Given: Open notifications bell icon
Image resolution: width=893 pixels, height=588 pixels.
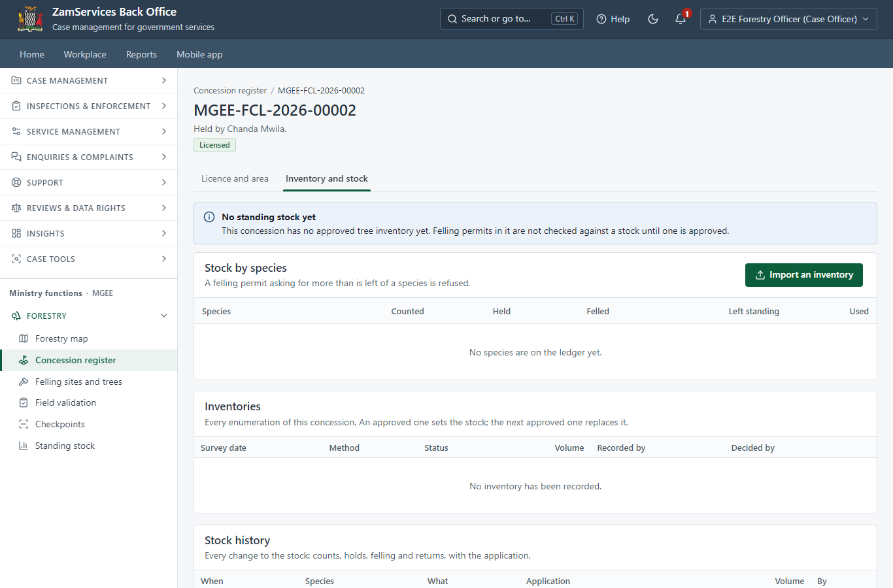Looking at the screenshot, I should click(681, 19).
